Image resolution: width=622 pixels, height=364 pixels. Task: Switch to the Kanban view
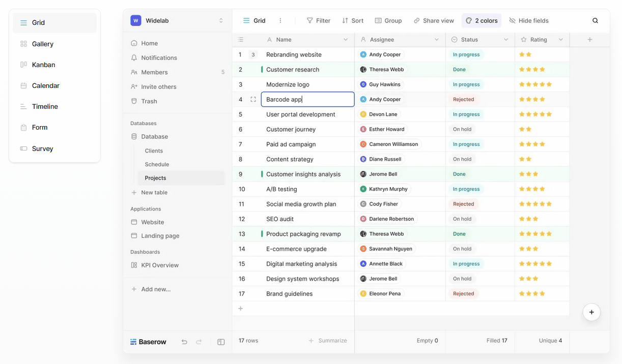tap(43, 65)
